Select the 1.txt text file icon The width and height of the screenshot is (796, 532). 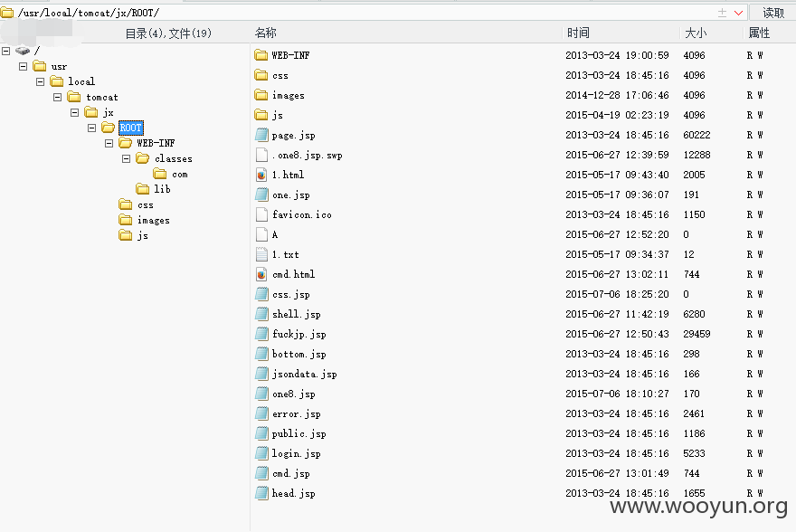pos(261,254)
